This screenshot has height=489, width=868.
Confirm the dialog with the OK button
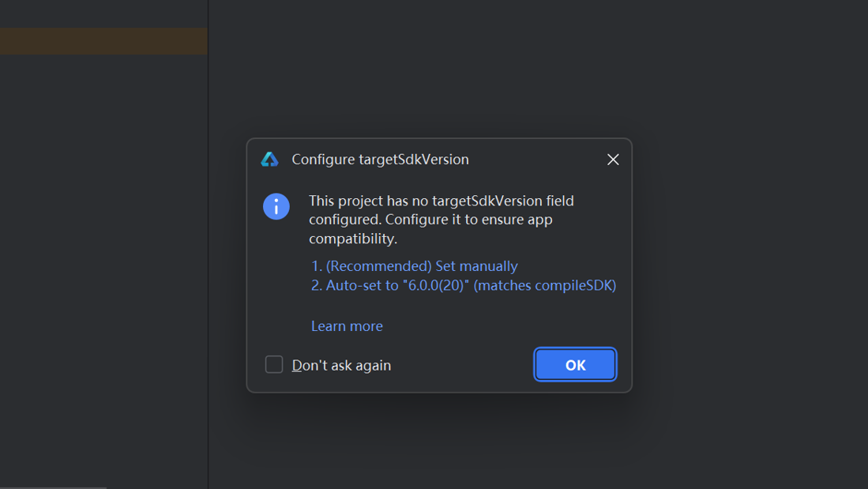(x=575, y=364)
